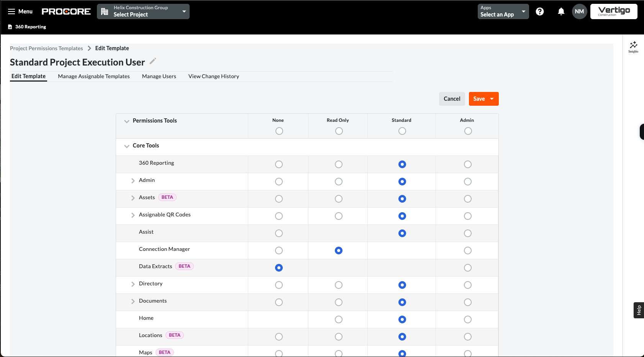
Task: Expand the Directory row
Action: click(x=133, y=284)
